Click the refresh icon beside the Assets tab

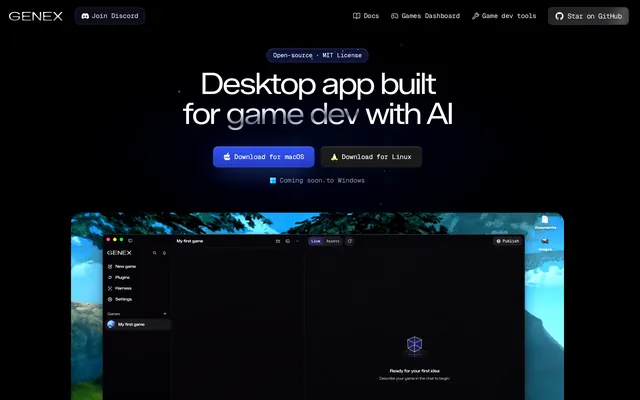350,241
